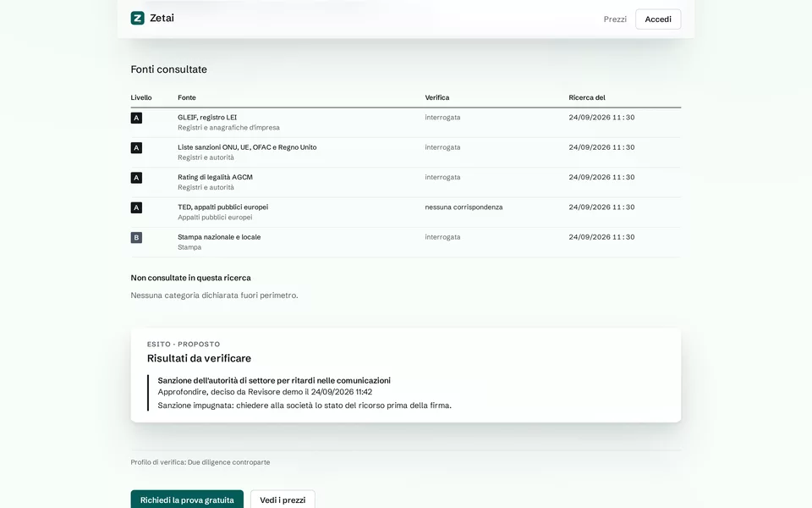The image size is (812, 508).
Task: Click "interrogata" status in the GLEIF row
Action: tap(442, 117)
